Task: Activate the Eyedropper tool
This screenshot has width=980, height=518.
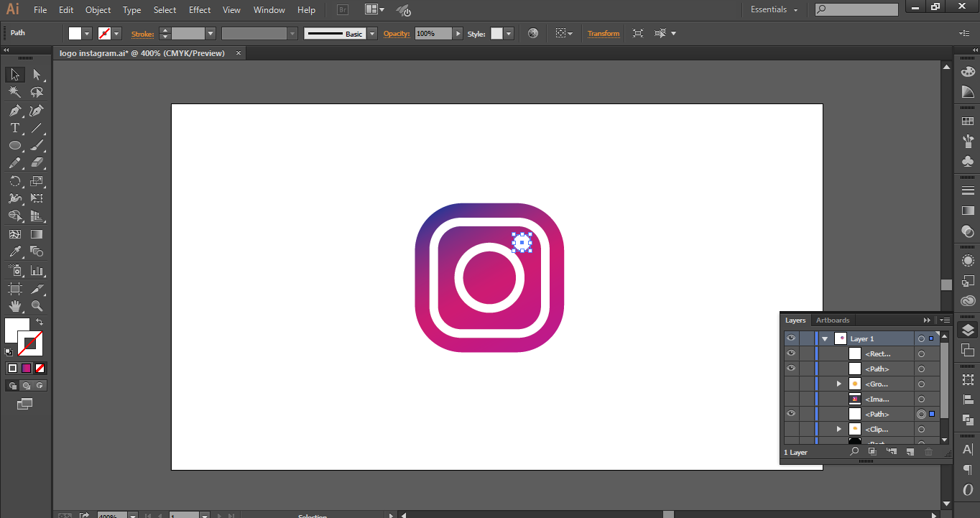Action: [14, 252]
